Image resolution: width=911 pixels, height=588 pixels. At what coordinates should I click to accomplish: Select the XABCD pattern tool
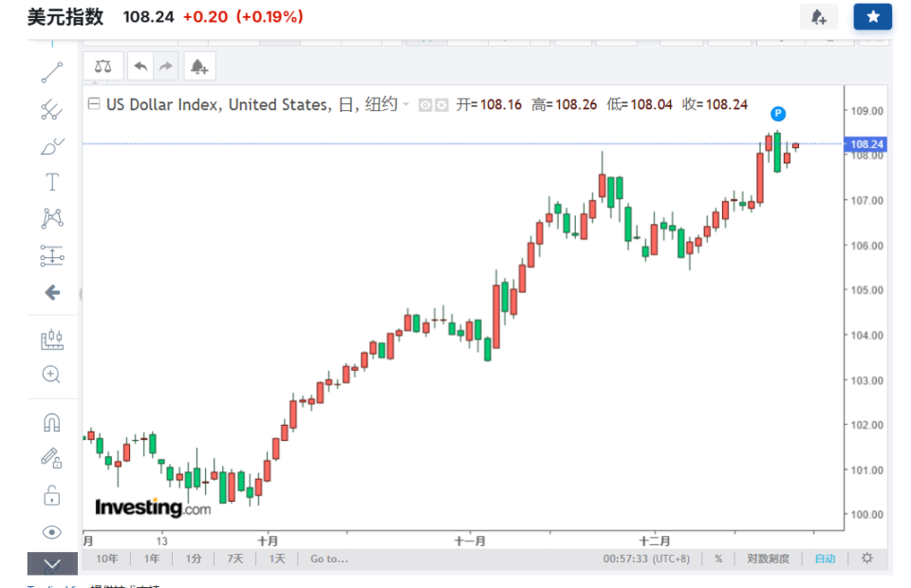pos(51,219)
